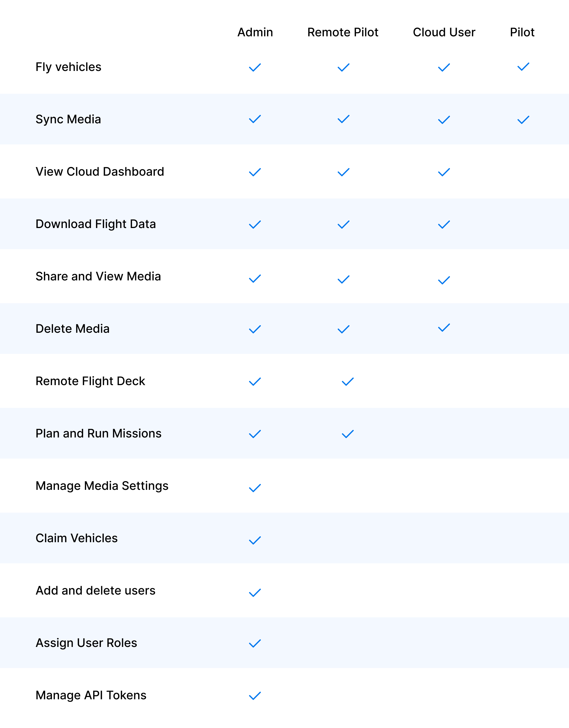Click Cloud User checkmark for Share and View Media
The image size is (569, 728).
444,280
